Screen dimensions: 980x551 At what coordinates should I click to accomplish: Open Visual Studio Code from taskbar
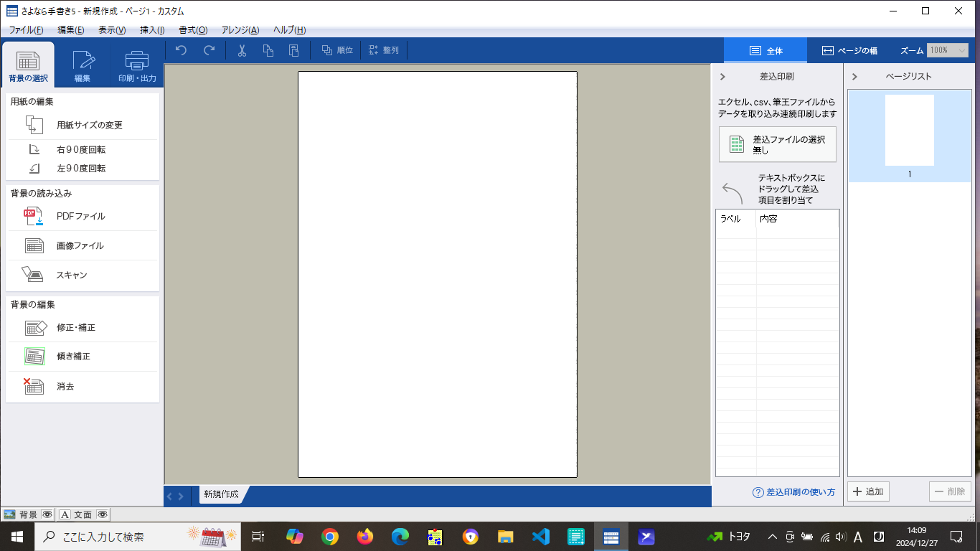(541, 537)
